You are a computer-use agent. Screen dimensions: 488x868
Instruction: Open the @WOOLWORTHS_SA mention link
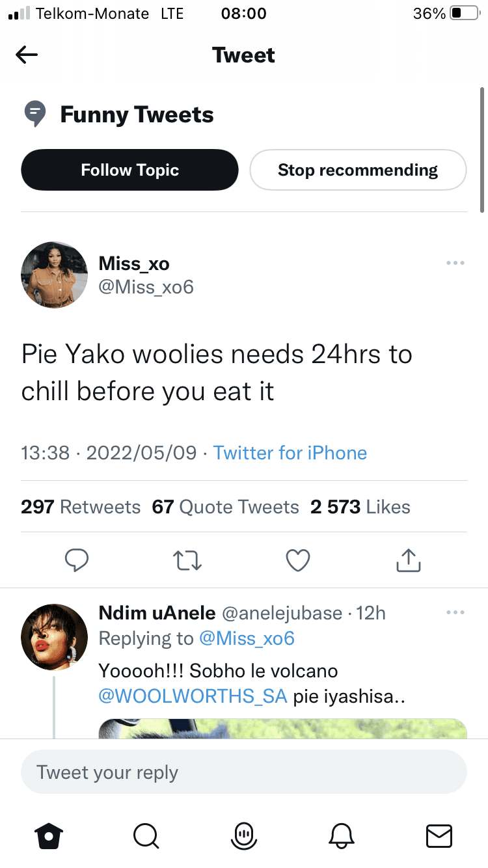click(193, 697)
